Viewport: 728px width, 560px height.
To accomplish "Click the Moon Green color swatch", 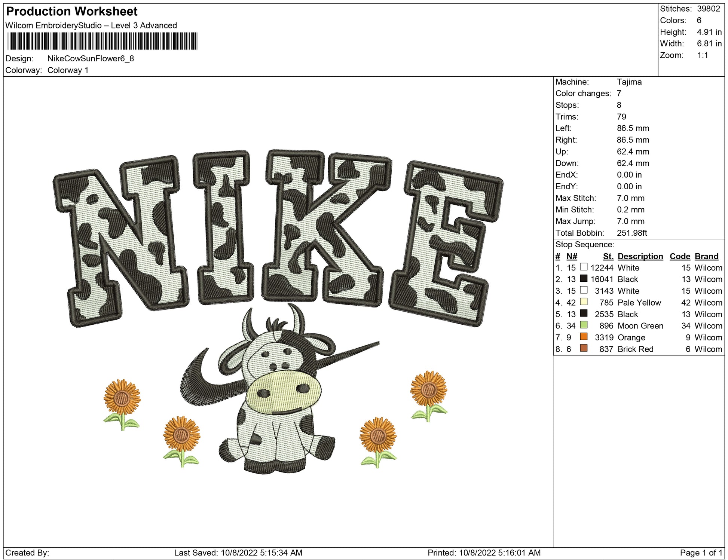I will [x=584, y=325].
